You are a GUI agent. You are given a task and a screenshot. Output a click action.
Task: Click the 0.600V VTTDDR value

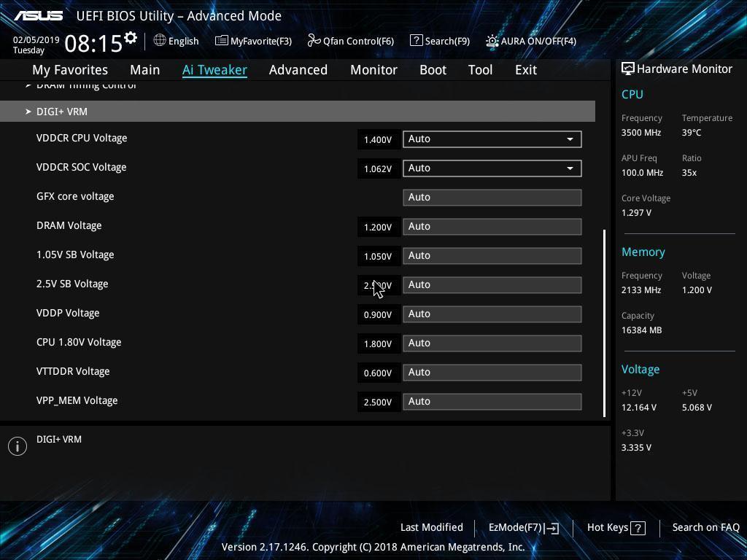click(378, 373)
